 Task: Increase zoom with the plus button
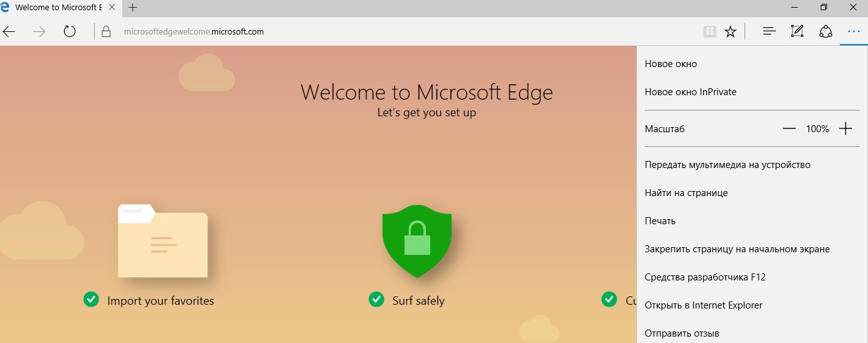[x=846, y=129]
